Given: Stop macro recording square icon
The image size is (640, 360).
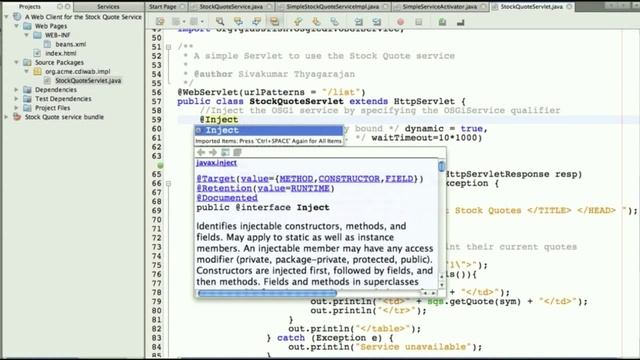Looking at the screenshot, I should point(418,22).
